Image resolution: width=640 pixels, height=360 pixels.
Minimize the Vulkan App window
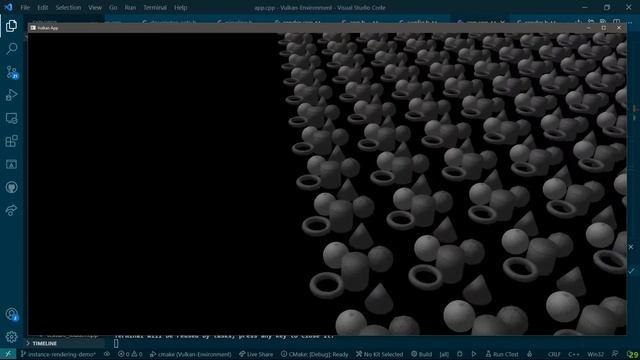[588, 28]
